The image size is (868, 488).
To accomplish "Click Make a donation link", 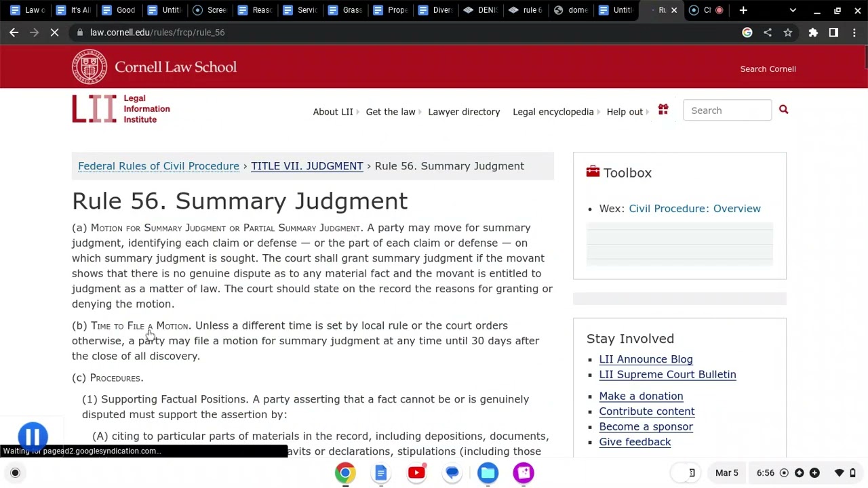I will click(641, 396).
